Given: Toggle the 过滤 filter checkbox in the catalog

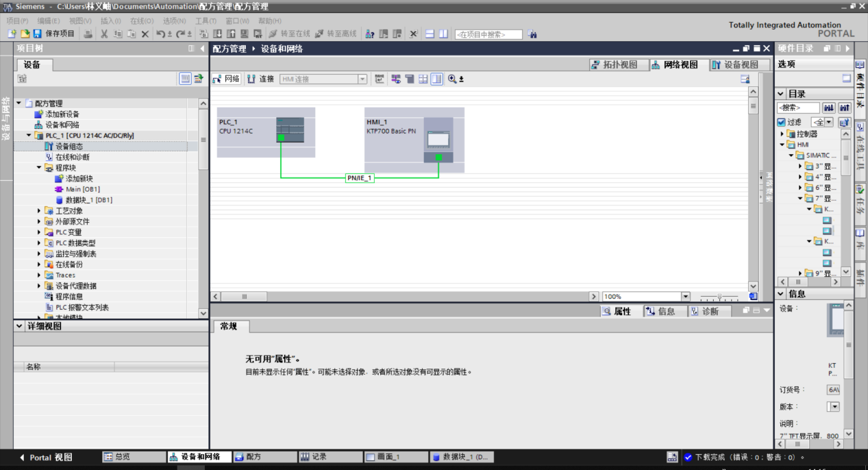Looking at the screenshot, I should (781, 122).
